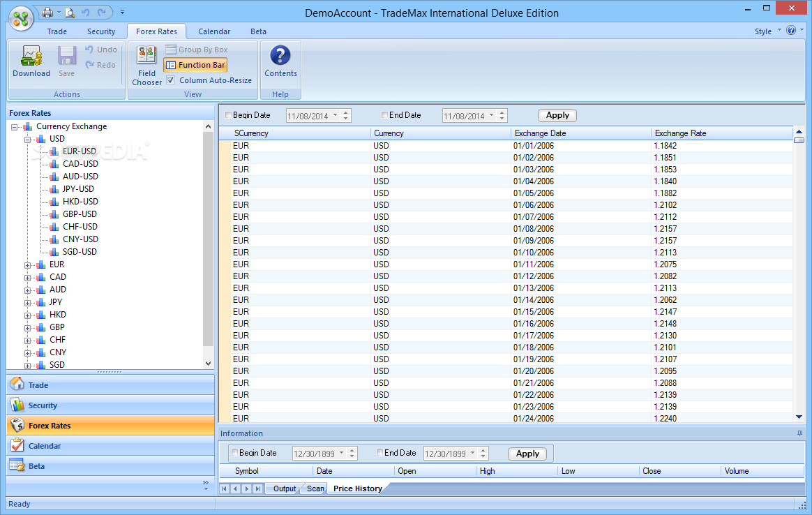Click the previous-tab navigation arrow icon
The width and height of the screenshot is (812, 515).
235,488
